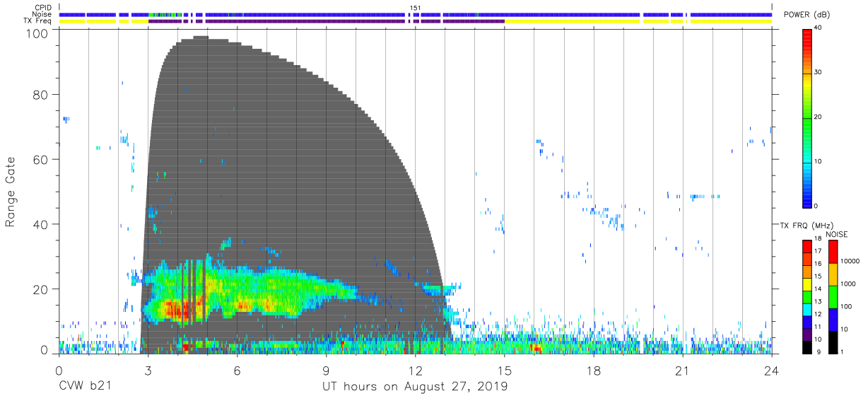The image size is (868, 401).
Task: Click the "24" UT hour axis label
Action: pyautogui.click(x=771, y=370)
